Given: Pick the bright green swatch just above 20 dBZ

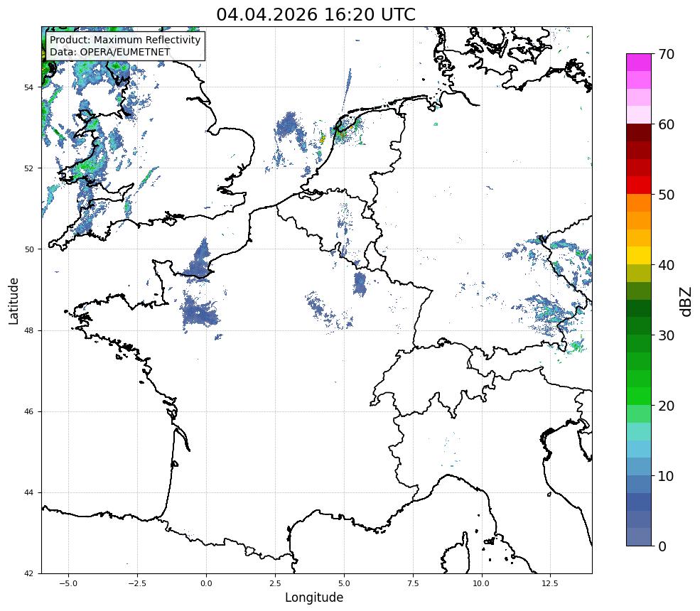Looking at the screenshot, I should pyautogui.click(x=639, y=396).
